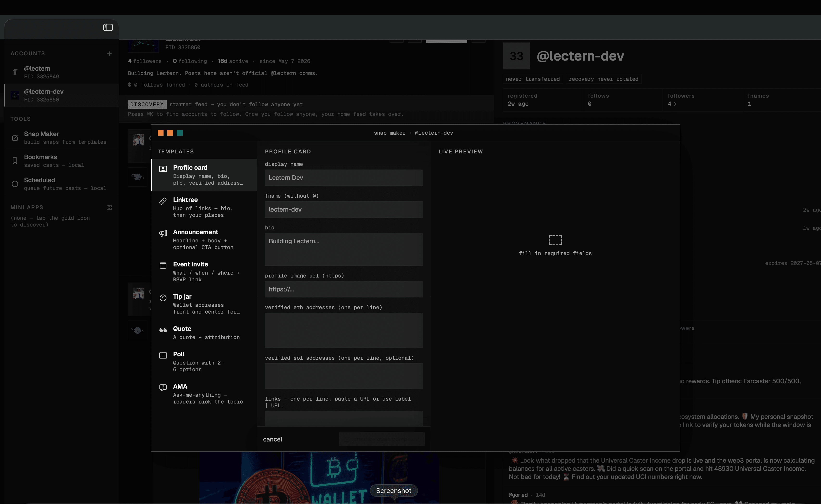Choose the Event invite template
Viewport: 821px width, 504px height.
(x=204, y=271)
